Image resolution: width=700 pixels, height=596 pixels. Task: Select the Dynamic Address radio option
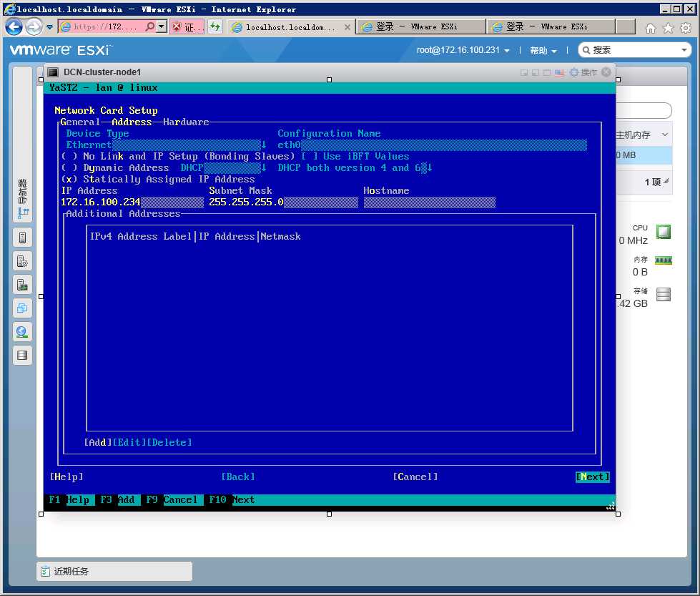(69, 168)
